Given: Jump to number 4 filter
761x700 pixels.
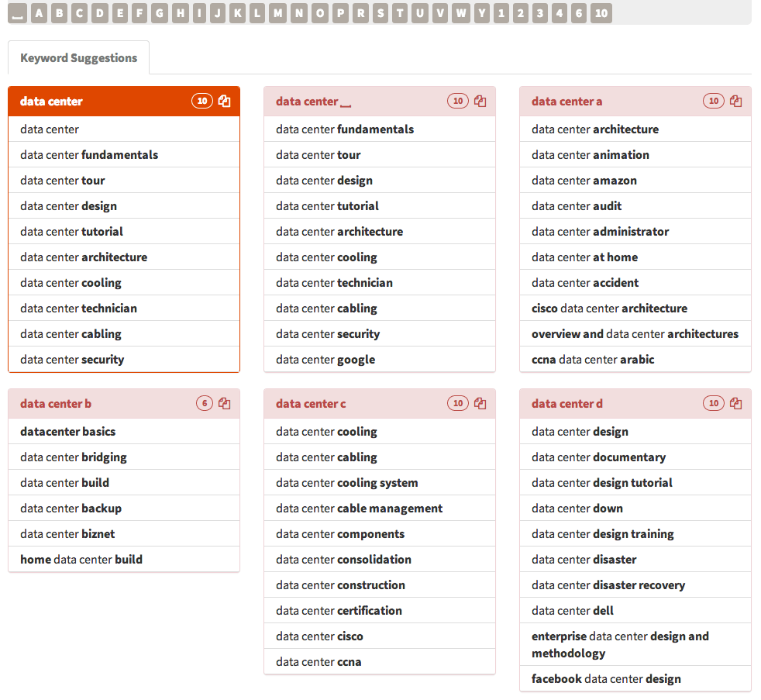Looking at the screenshot, I should (x=560, y=13).
